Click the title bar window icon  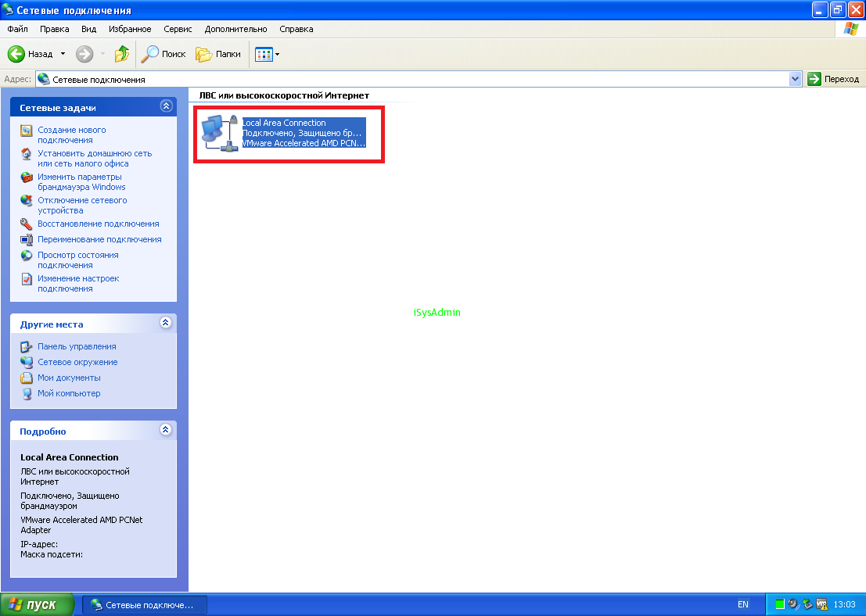(x=8, y=10)
